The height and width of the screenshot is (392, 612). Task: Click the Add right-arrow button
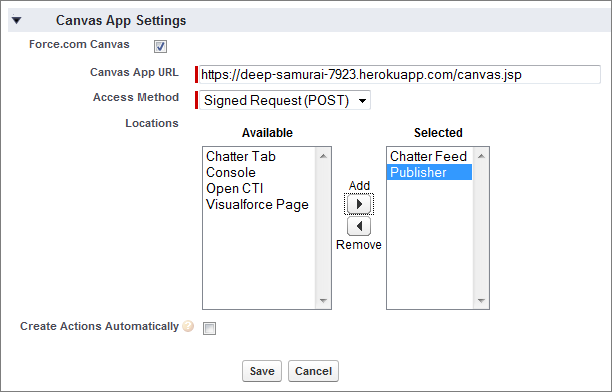359,204
